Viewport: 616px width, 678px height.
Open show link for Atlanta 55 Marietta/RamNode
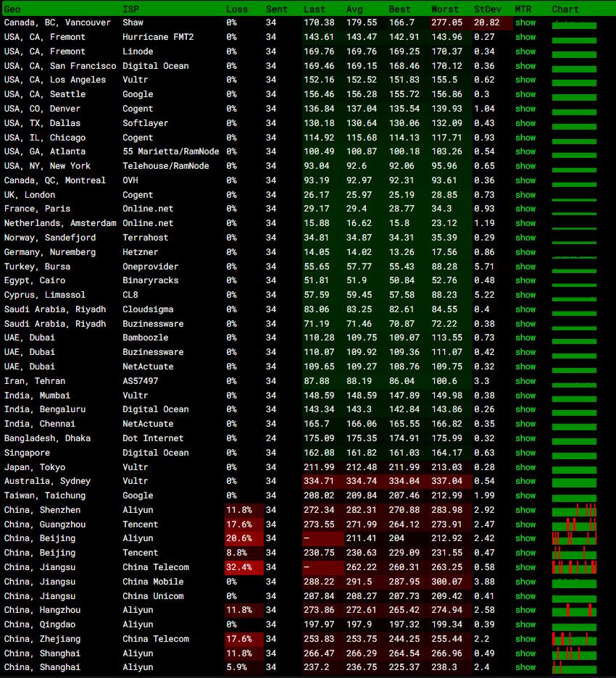(525, 152)
